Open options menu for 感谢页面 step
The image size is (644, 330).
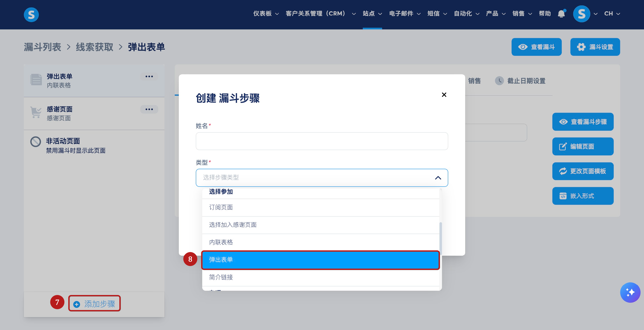149,109
